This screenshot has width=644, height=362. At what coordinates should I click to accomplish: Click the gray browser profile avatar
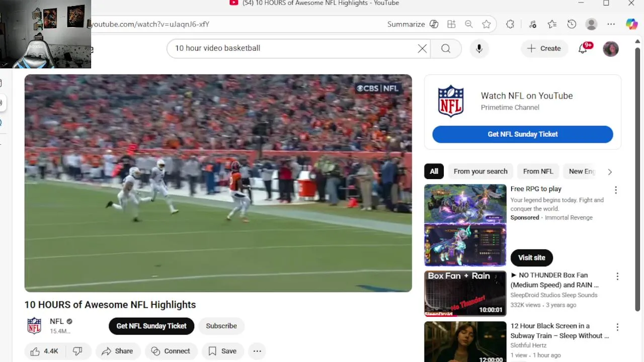[x=592, y=24]
